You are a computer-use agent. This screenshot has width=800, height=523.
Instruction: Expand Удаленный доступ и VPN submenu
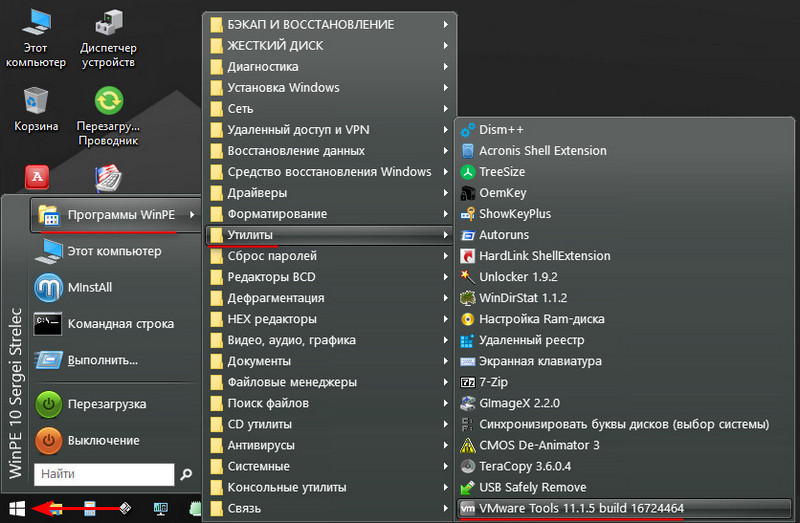tap(330, 130)
